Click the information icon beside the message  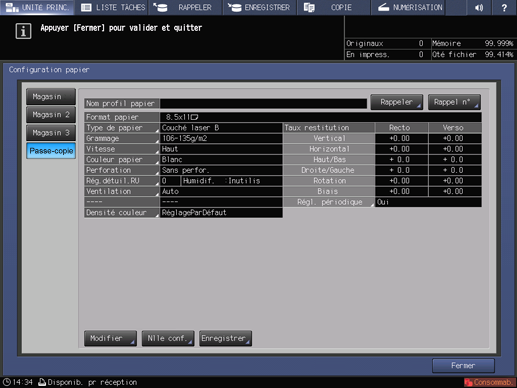(x=23, y=31)
